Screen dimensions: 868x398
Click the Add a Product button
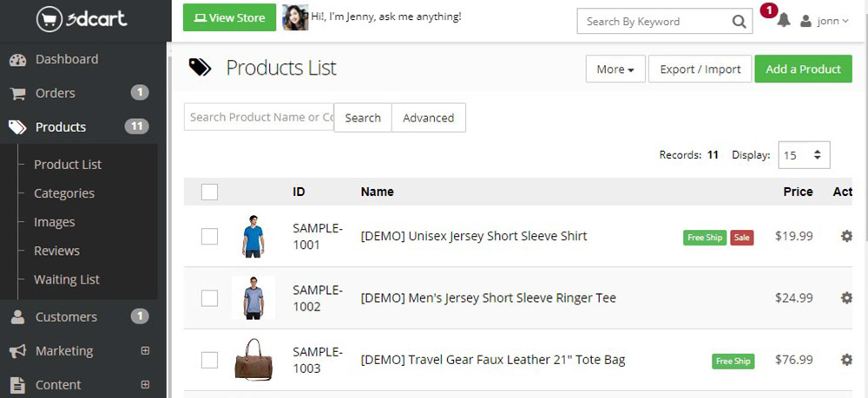click(x=803, y=69)
